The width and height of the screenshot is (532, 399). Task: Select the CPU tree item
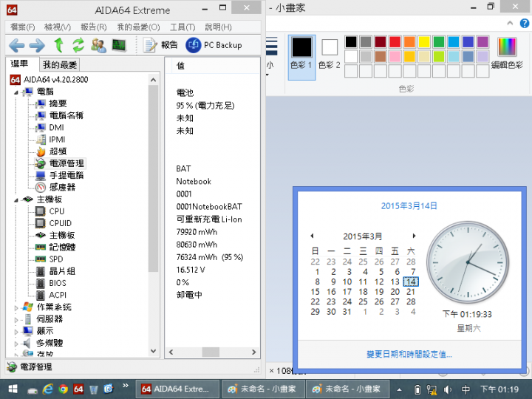click(x=57, y=211)
